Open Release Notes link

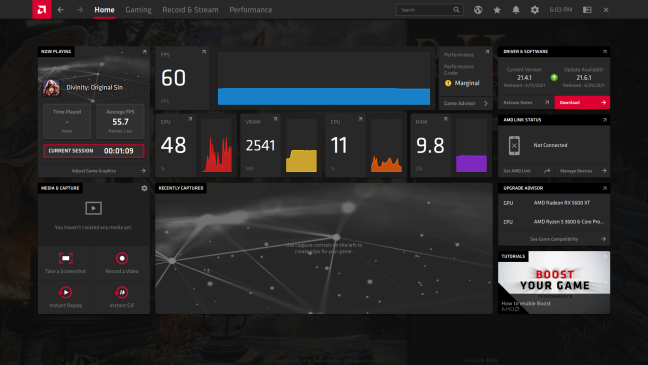[x=526, y=103]
